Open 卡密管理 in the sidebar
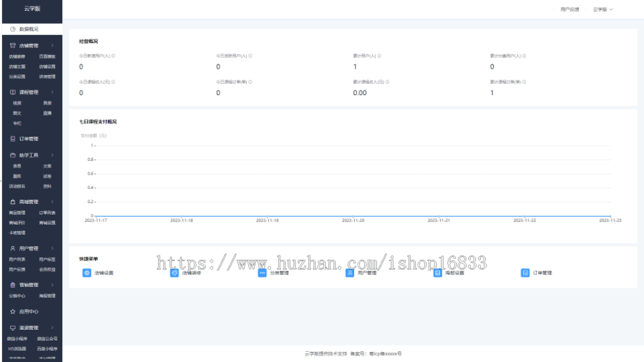Image resolution: width=644 pixels, height=362 pixels. [17, 233]
